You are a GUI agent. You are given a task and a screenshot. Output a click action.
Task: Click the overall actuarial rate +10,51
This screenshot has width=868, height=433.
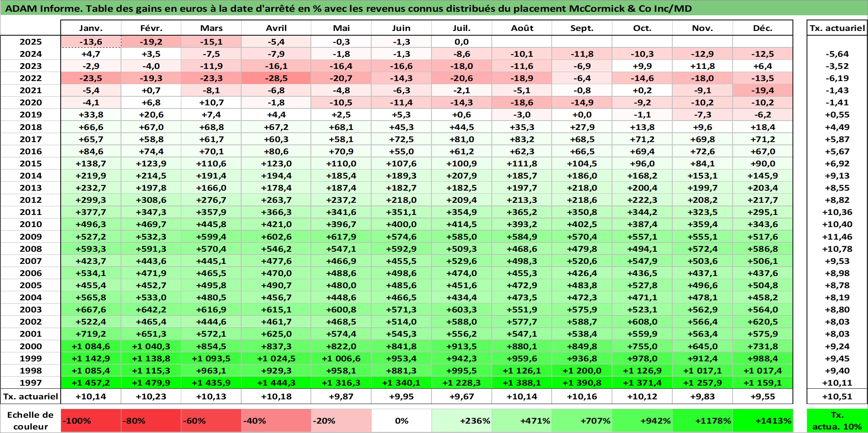pos(837,396)
